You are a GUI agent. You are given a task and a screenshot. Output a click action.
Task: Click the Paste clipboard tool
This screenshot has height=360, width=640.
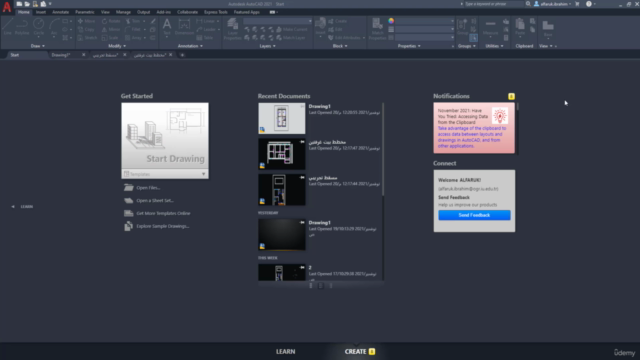(520, 27)
